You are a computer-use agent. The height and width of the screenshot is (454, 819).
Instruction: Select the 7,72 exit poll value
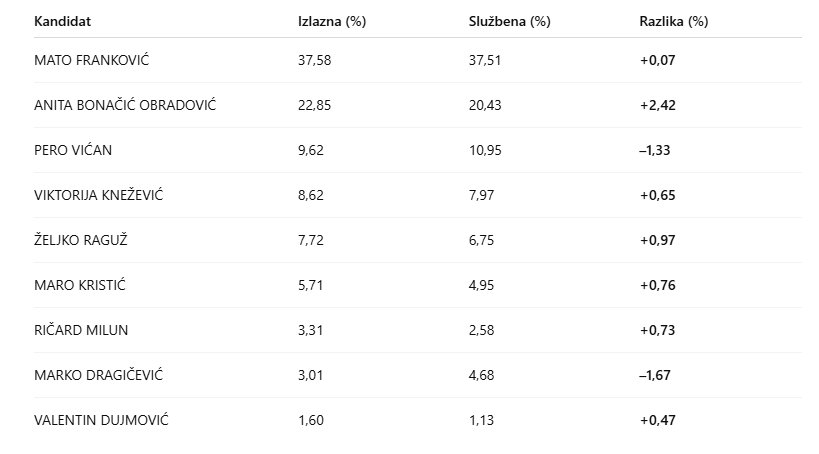point(311,240)
